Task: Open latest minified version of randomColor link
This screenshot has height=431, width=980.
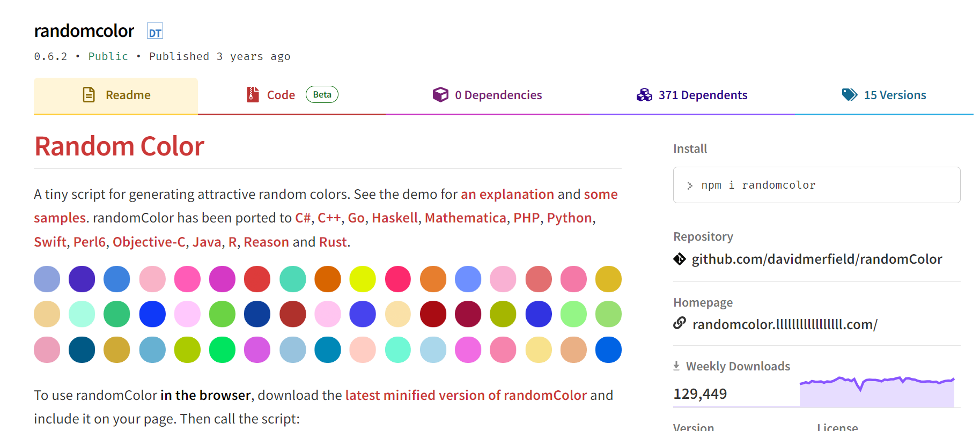Action: pyautogui.click(x=466, y=395)
